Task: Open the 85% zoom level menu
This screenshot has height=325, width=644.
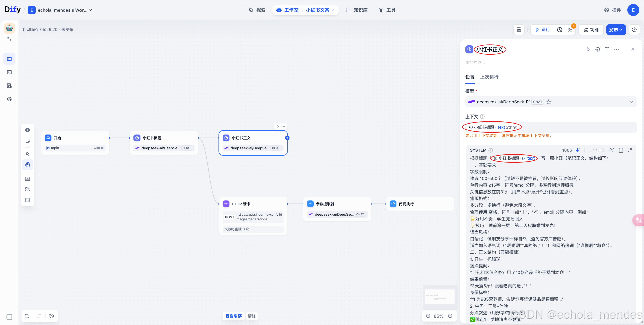Action: [x=438, y=316]
